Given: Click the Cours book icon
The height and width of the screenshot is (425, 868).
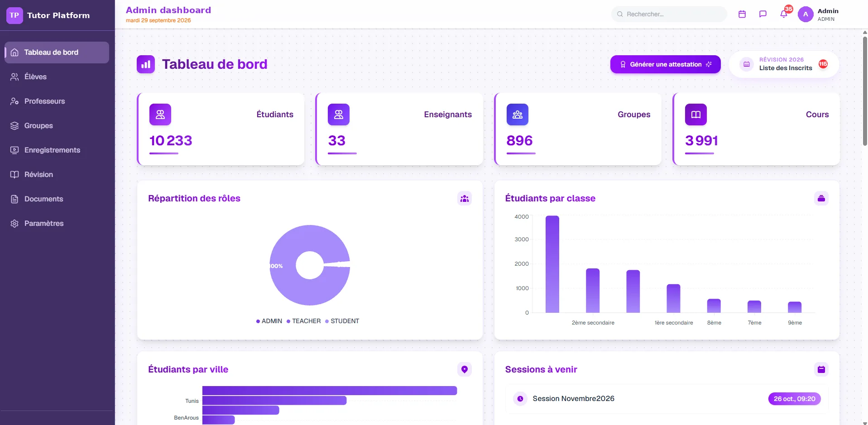Looking at the screenshot, I should click(x=696, y=115).
